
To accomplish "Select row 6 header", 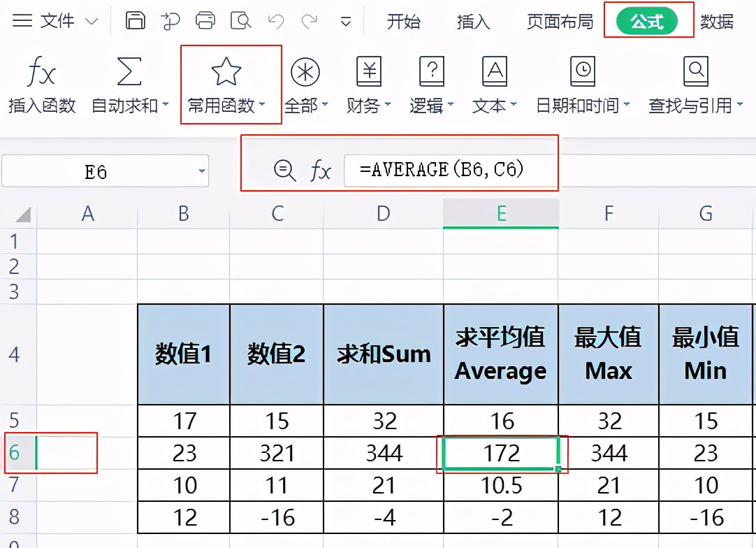I will 17,452.
